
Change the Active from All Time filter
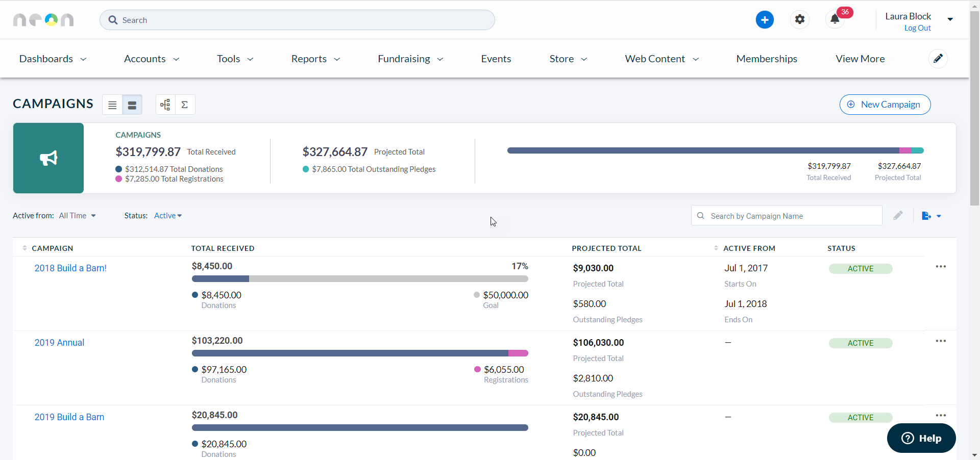coord(78,216)
